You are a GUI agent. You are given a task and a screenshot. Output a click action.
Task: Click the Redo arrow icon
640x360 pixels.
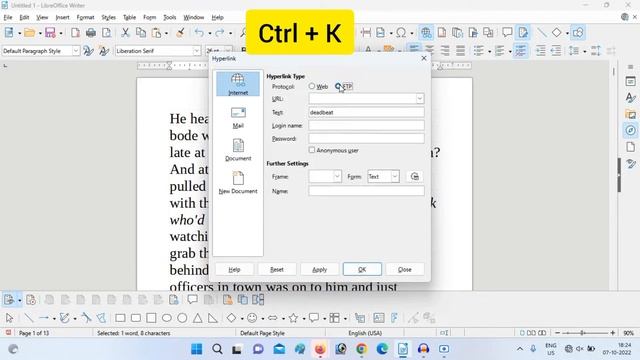click(x=220, y=33)
